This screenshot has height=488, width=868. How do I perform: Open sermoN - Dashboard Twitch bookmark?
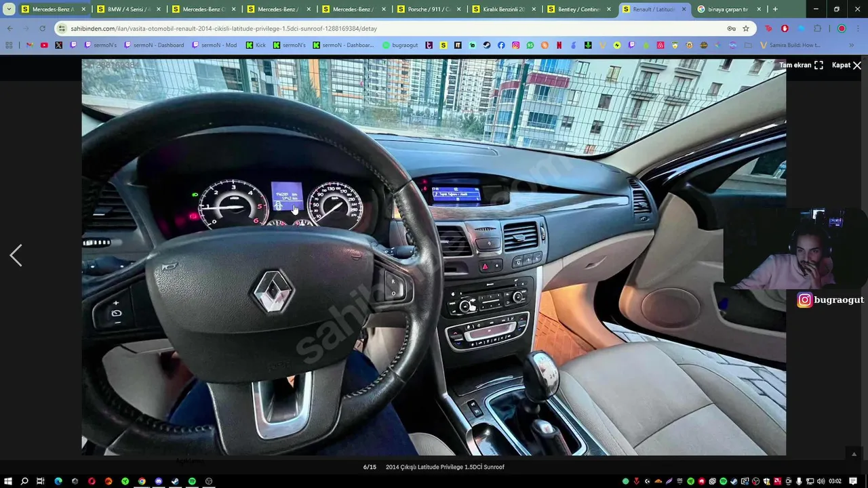click(x=153, y=45)
